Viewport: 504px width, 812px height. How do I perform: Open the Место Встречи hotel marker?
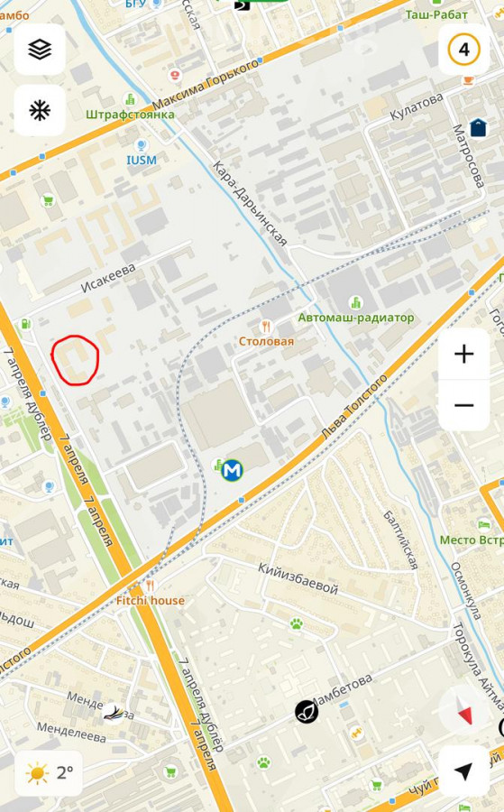[x=484, y=524]
